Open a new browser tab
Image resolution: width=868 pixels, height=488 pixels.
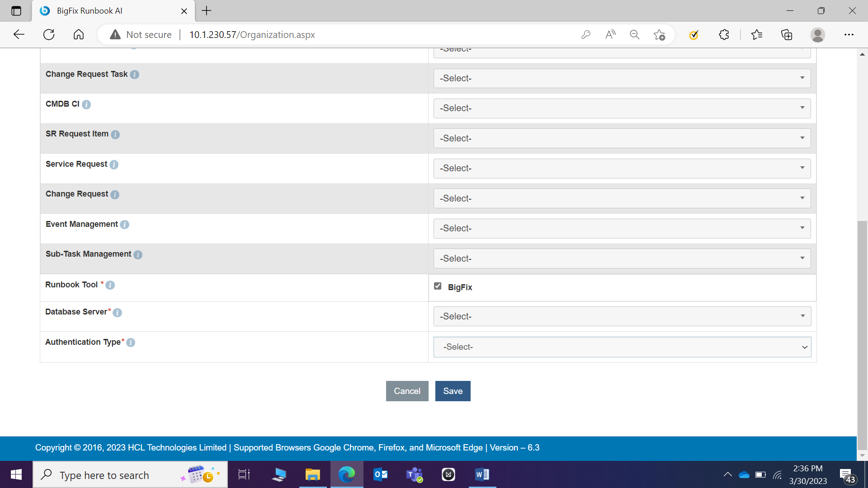pyautogui.click(x=207, y=11)
